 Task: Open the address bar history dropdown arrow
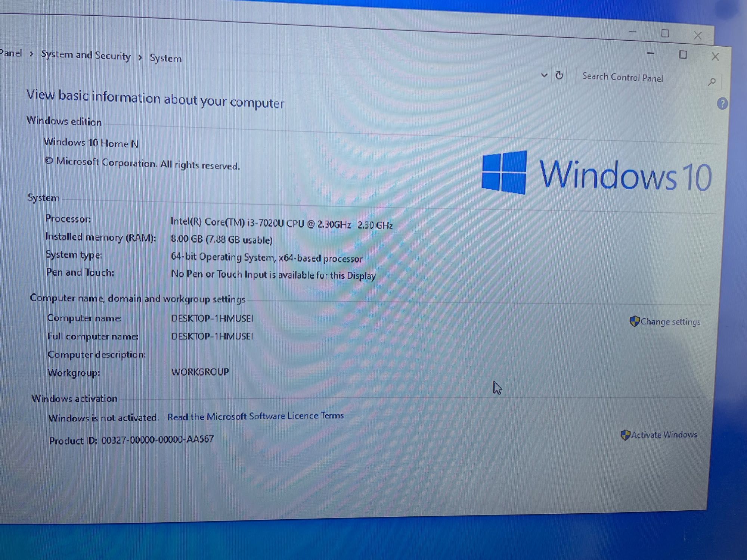click(x=544, y=75)
